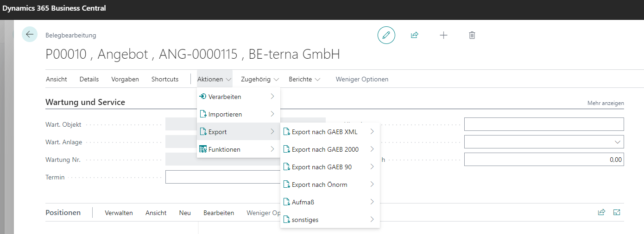Click Mehr anzeigen link
The height and width of the screenshot is (234, 644).
coord(605,103)
